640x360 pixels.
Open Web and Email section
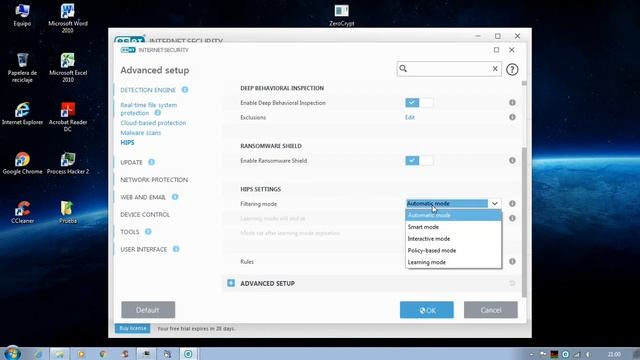point(143,197)
